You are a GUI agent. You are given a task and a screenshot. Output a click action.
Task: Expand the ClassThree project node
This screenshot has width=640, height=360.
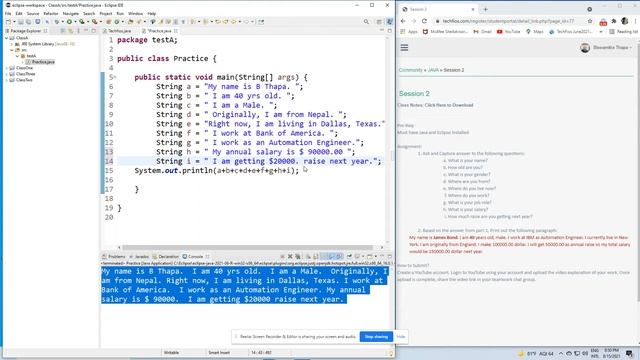pos(7,74)
